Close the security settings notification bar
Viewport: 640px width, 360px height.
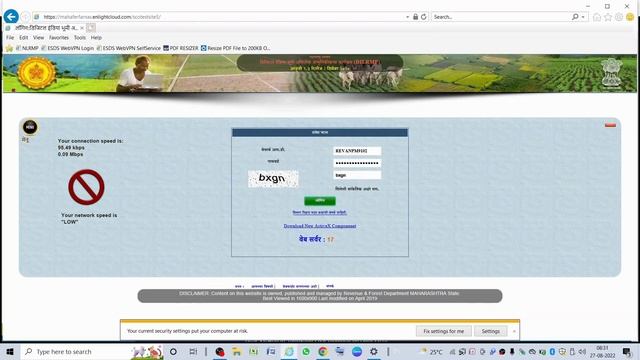click(x=514, y=331)
